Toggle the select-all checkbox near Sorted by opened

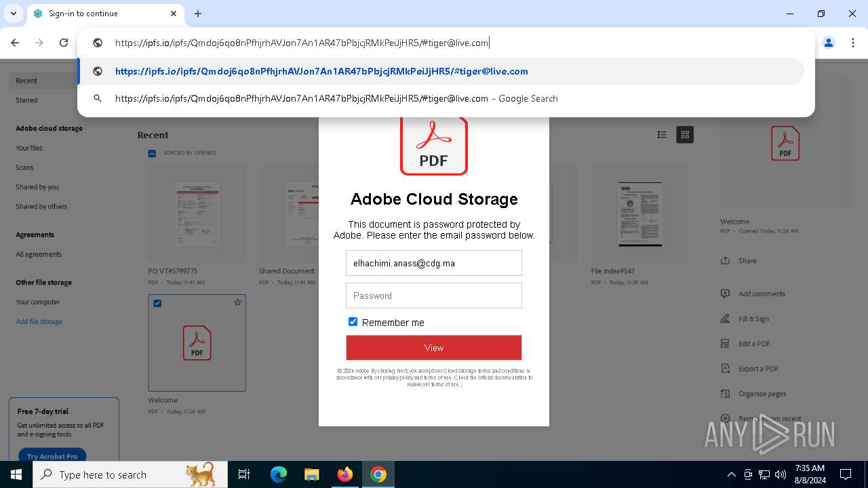tap(153, 153)
